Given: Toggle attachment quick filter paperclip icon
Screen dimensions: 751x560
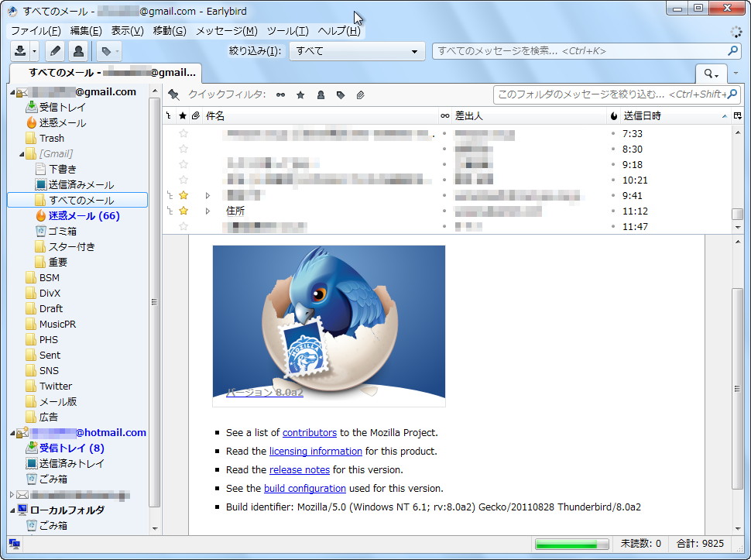Looking at the screenshot, I should (x=361, y=94).
